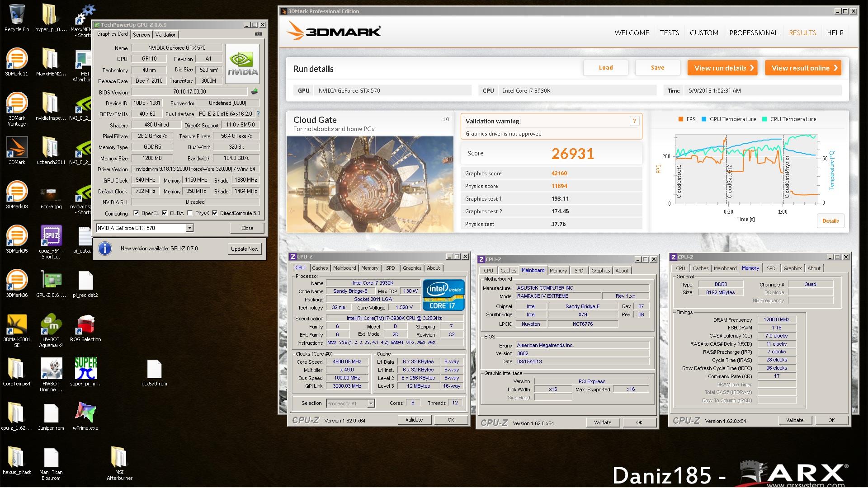
Task: Open MSI Afterburner folder near desktop bottom
Action: (x=119, y=463)
